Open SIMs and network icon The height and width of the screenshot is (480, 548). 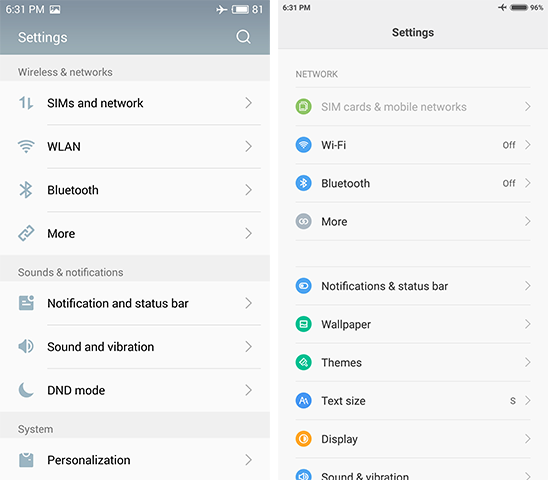[26, 103]
